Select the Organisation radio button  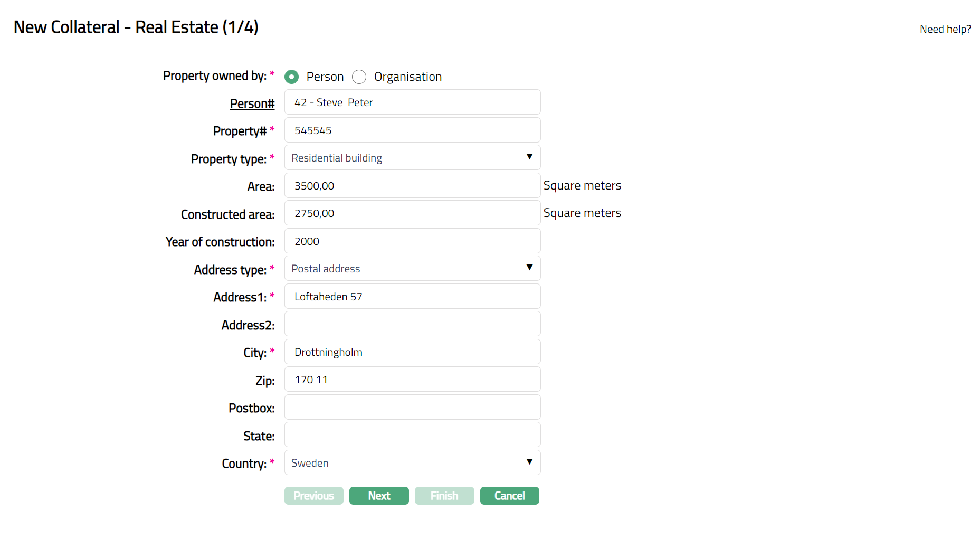click(x=359, y=77)
